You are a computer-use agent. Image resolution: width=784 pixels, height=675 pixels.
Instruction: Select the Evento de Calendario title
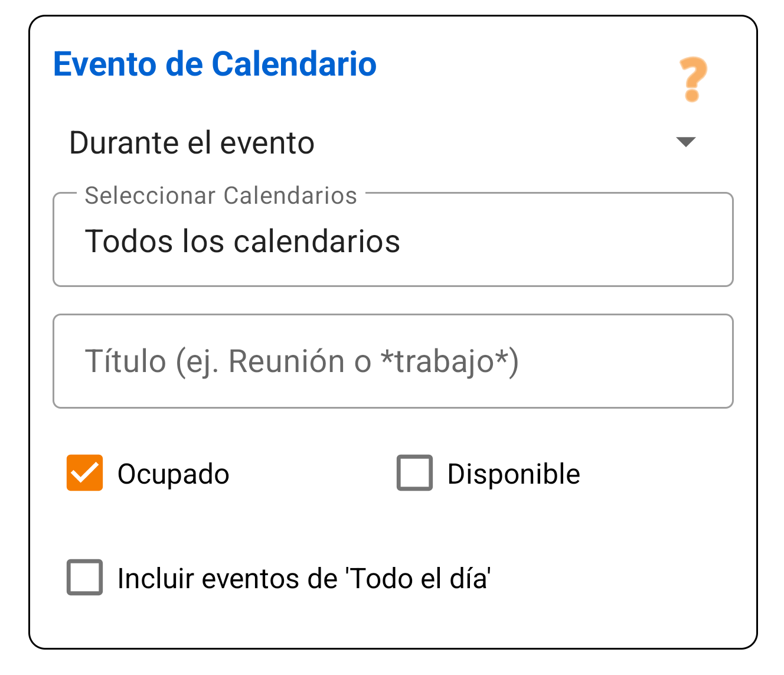tap(215, 64)
